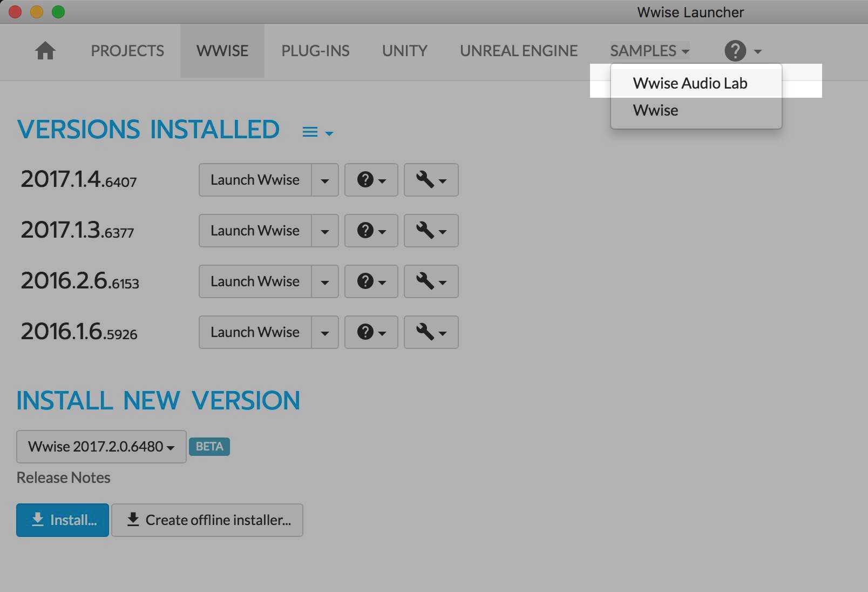Switch to the UNREAL ENGINE tab
Screen dimensions: 868x592
[x=518, y=51]
